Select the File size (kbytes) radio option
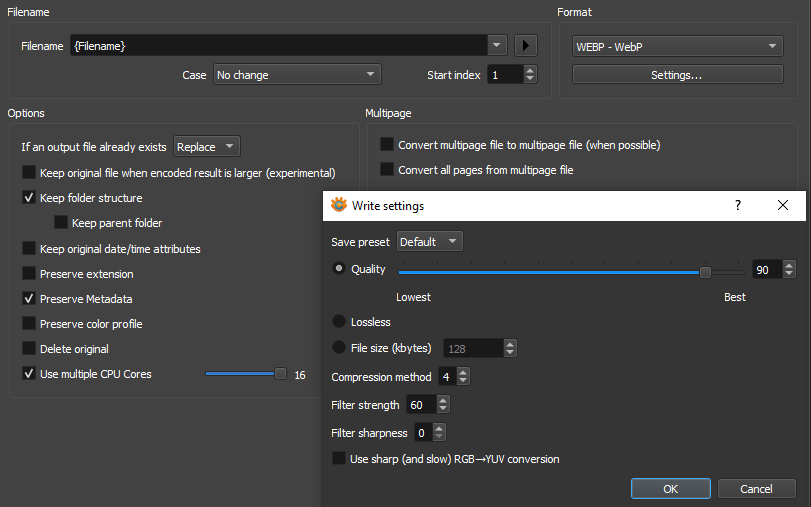This screenshot has height=507, width=811. tap(339, 348)
